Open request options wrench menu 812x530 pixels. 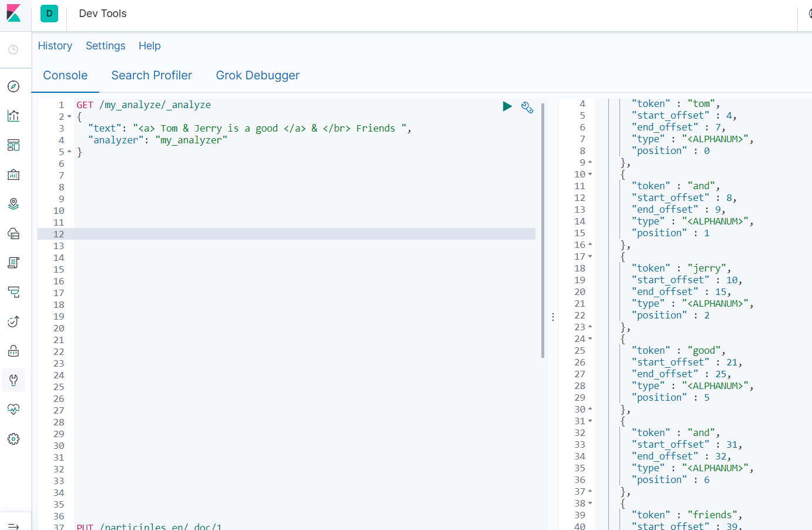(x=527, y=108)
